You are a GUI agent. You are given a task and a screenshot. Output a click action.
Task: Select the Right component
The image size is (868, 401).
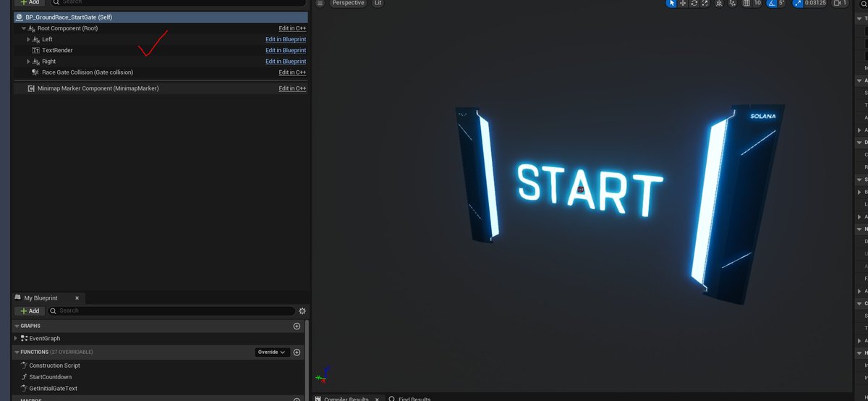48,62
